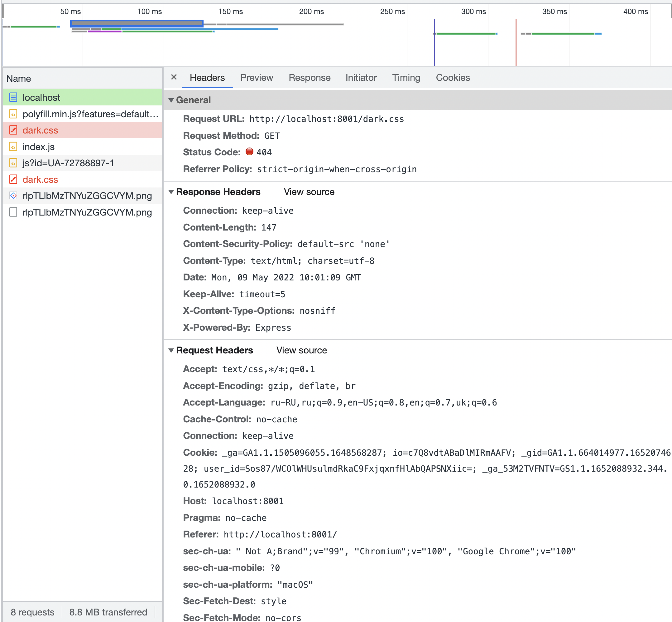Open the Timing tab
672x622 pixels.
pos(406,78)
